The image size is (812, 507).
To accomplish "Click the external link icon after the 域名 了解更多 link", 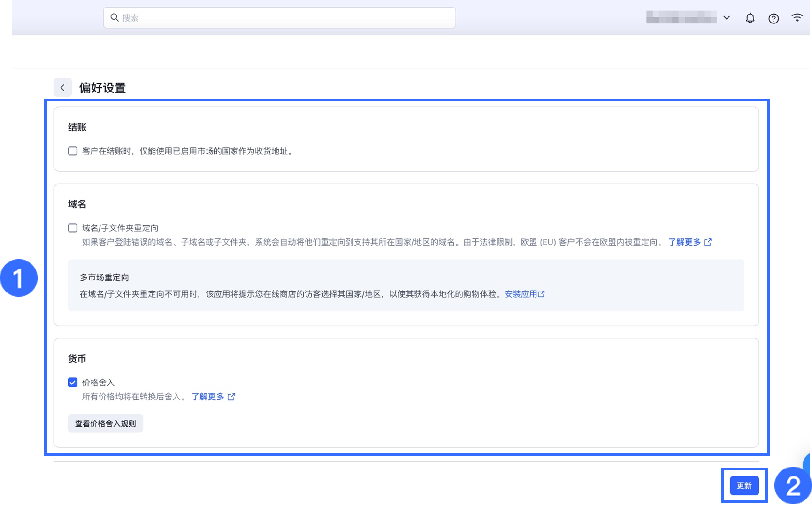I will (708, 242).
